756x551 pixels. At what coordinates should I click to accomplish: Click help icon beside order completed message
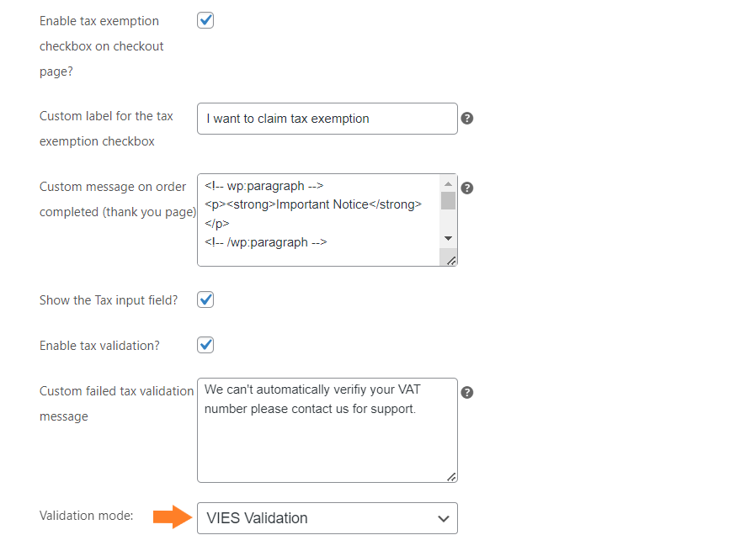coord(466,188)
